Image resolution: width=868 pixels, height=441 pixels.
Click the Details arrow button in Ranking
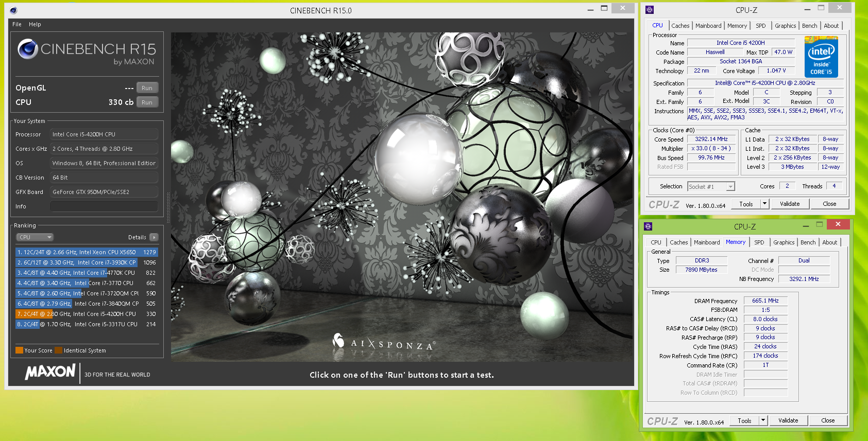pyautogui.click(x=154, y=237)
